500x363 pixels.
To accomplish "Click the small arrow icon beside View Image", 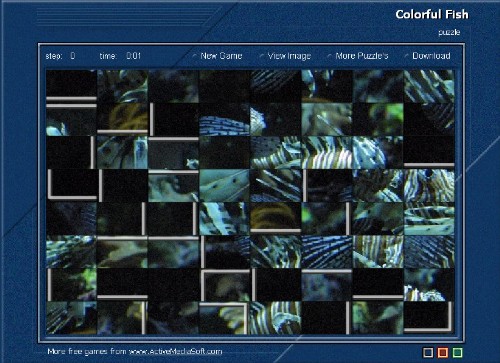I will pyautogui.click(x=262, y=56).
